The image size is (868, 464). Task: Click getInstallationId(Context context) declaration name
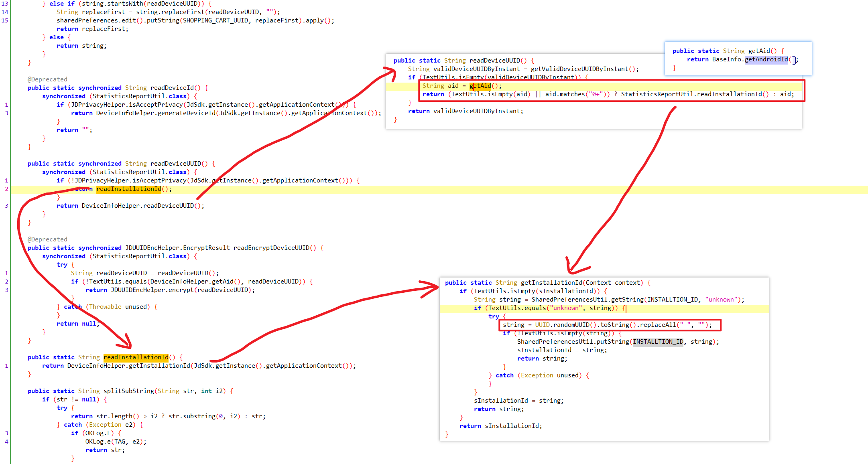[x=551, y=283]
